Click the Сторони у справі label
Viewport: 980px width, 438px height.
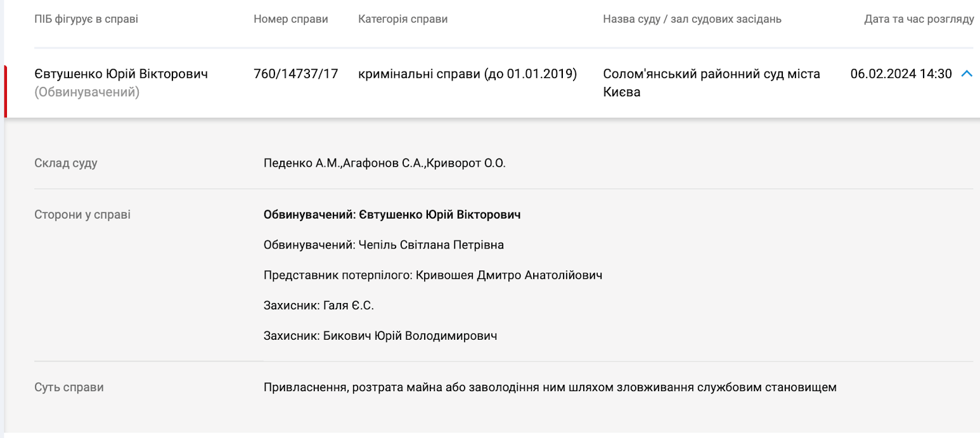(x=82, y=215)
